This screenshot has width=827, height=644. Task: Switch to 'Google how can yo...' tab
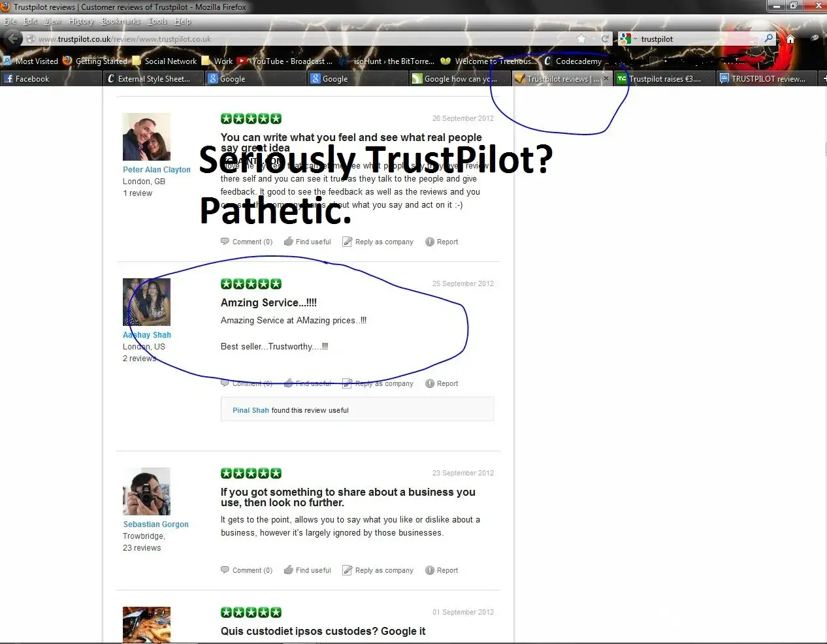(460, 79)
